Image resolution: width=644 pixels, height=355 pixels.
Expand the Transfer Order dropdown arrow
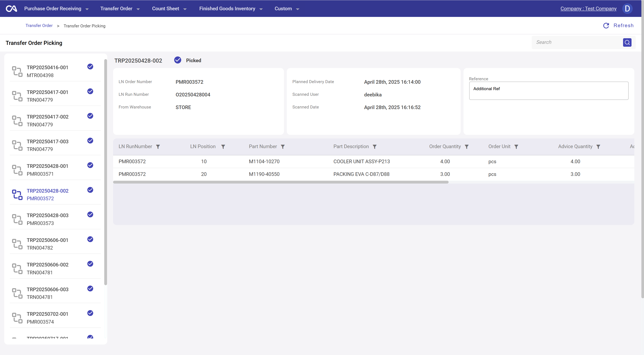click(x=138, y=9)
